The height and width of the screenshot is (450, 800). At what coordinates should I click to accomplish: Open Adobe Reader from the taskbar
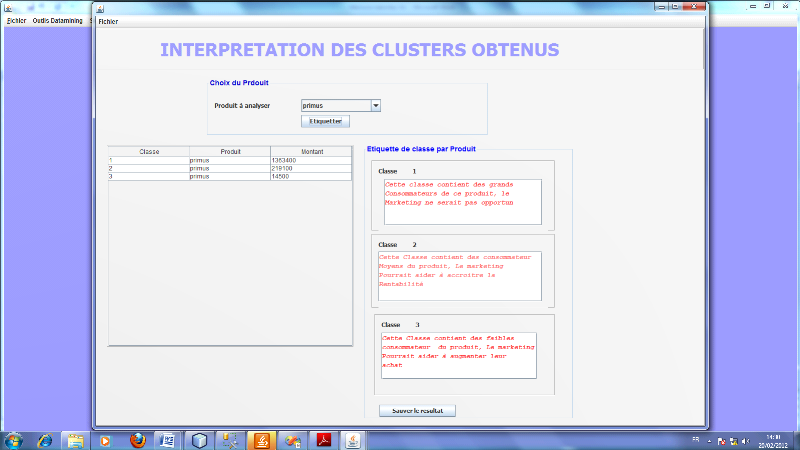pyautogui.click(x=324, y=440)
